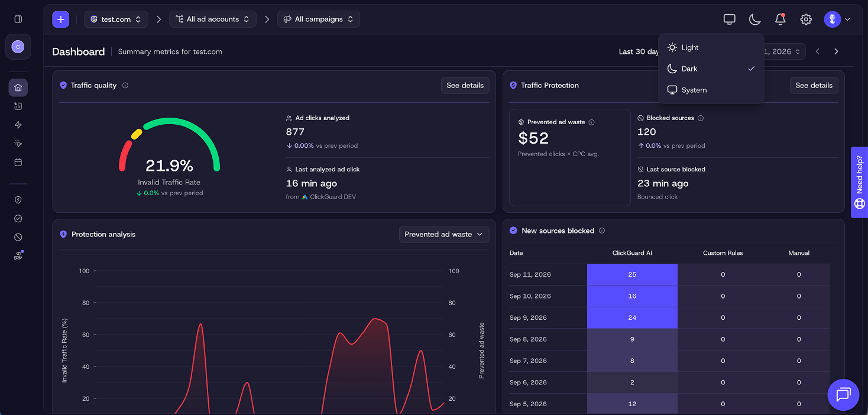Open the Need help? side tab
Screen dimensions: 868x415
tap(859, 182)
